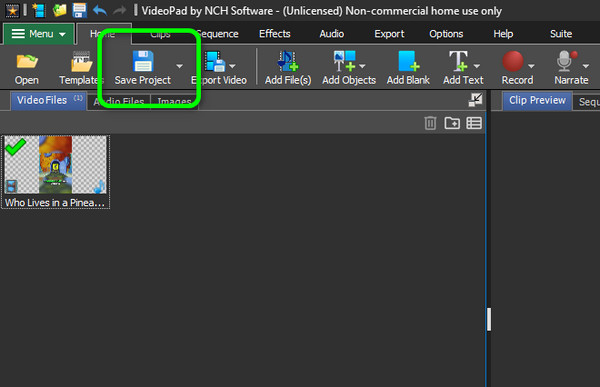This screenshot has height=387, width=600.
Task: Click the new project icon in quick access bar
Action: [x=39, y=10]
